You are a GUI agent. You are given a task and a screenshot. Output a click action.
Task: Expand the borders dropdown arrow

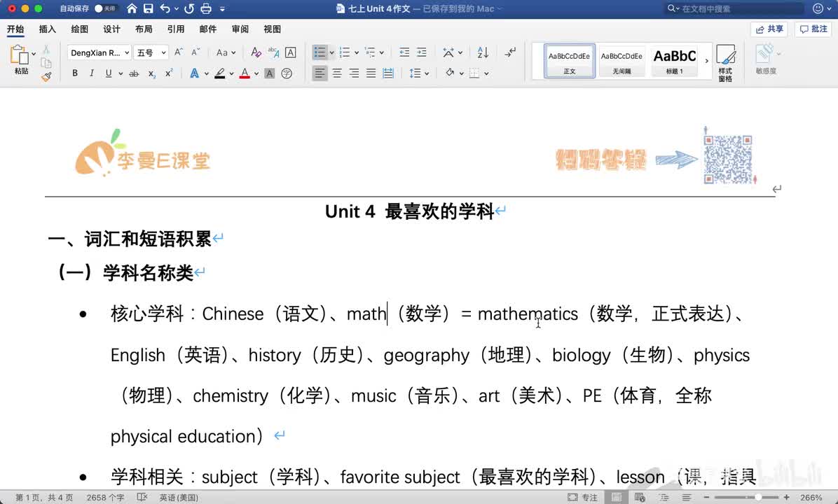click(486, 73)
